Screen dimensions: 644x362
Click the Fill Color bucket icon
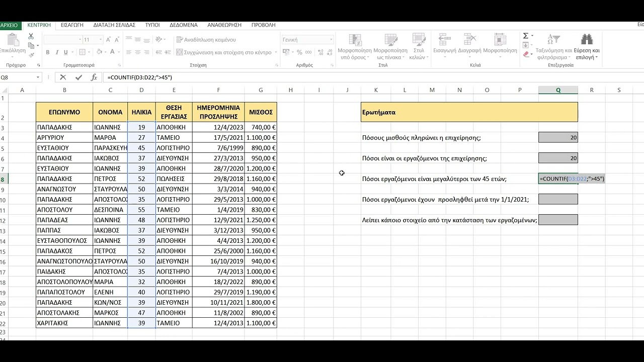(99, 52)
